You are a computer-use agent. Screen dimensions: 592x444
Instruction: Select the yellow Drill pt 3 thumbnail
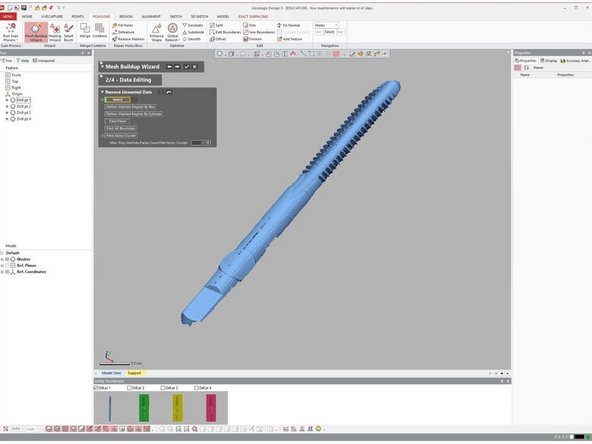tap(177, 408)
